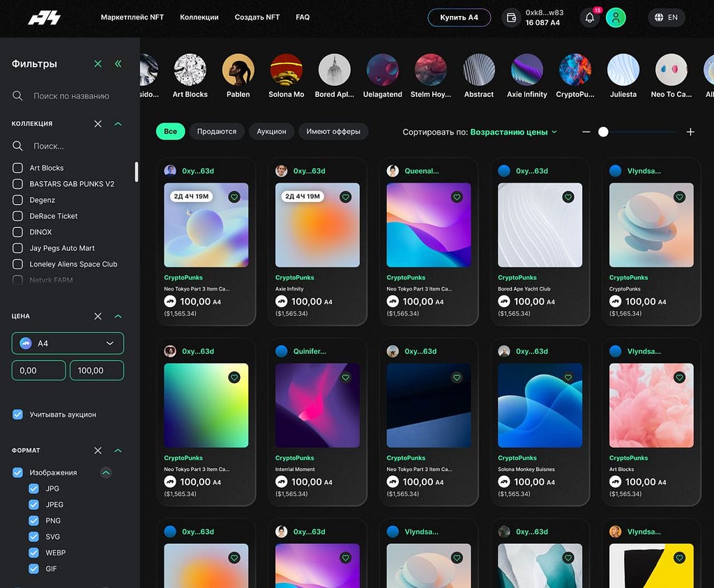The height and width of the screenshot is (588, 714).
Task: Click the A4 logo in the header
Action: coord(44,17)
